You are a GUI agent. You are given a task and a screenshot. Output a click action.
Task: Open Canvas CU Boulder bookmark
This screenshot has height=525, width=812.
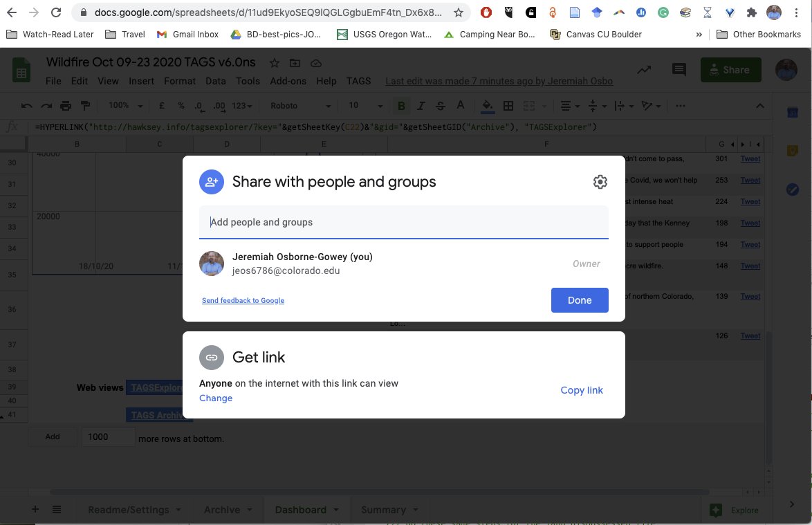[596, 34]
